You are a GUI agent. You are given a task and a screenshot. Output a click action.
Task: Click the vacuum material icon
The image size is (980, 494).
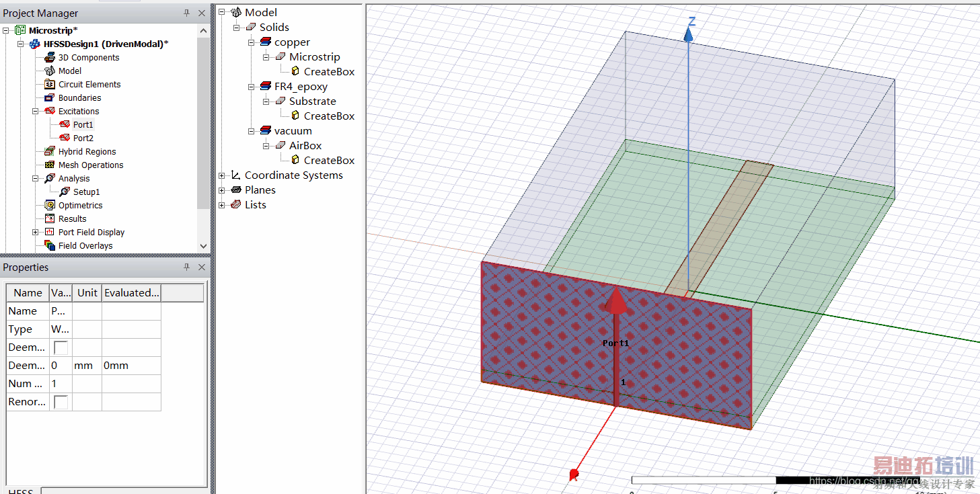pos(266,130)
